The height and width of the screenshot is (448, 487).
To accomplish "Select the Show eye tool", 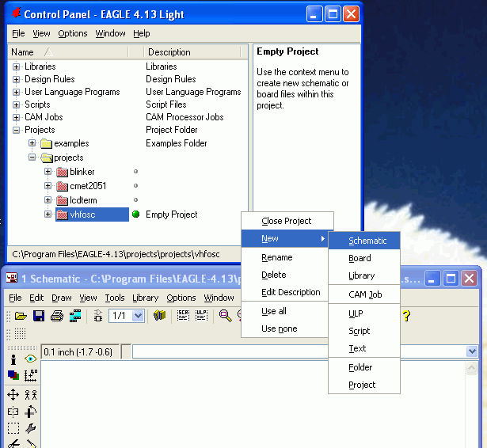I will 30,359.
